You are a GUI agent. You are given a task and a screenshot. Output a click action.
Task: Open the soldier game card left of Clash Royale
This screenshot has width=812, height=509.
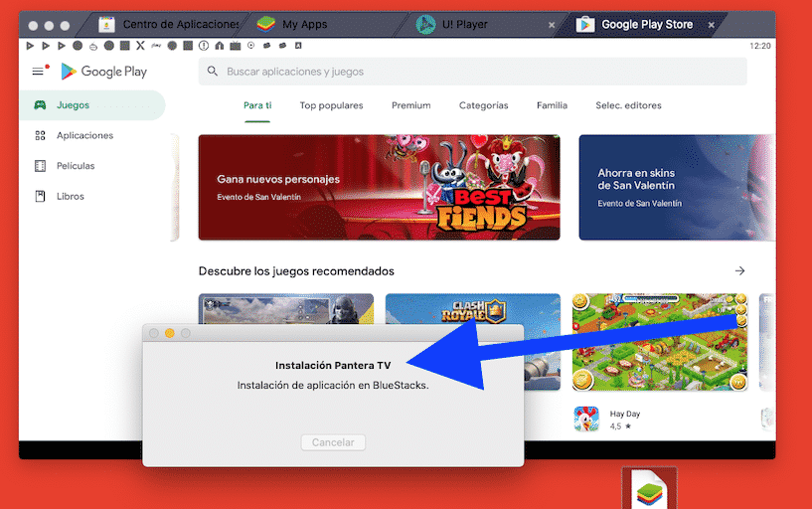click(286, 309)
